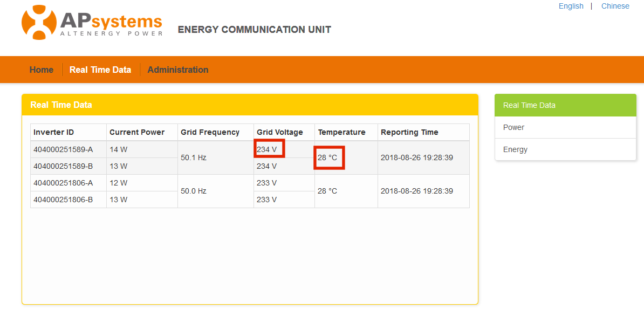Open the Administration menu
Image resolution: width=644 pixels, height=316 pixels.
(x=178, y=70)
